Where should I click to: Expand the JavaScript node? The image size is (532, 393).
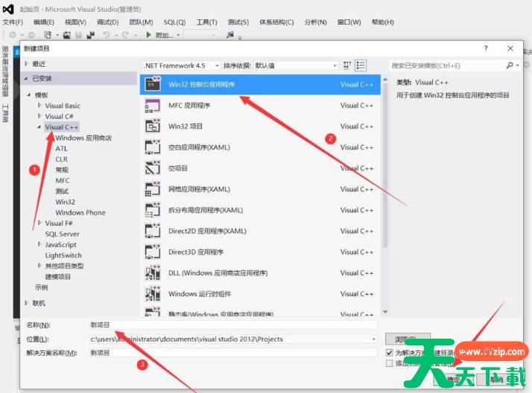(39, 244)
